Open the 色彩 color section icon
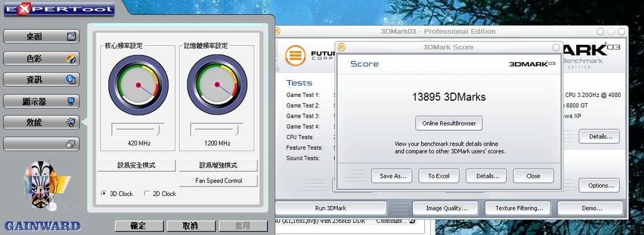This screenshot has width=644, height=235. [x=72, y=59]
